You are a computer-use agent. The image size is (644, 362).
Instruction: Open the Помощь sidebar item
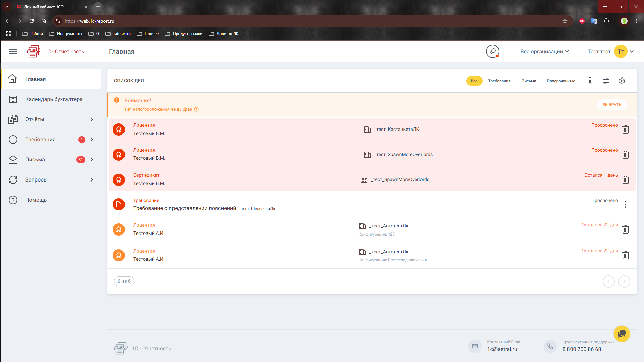(x=36, y=200)
